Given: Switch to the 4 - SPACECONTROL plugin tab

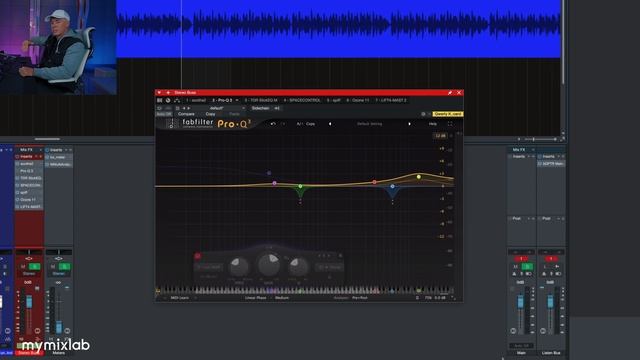Looking at the screenshot, I should 302,100.
